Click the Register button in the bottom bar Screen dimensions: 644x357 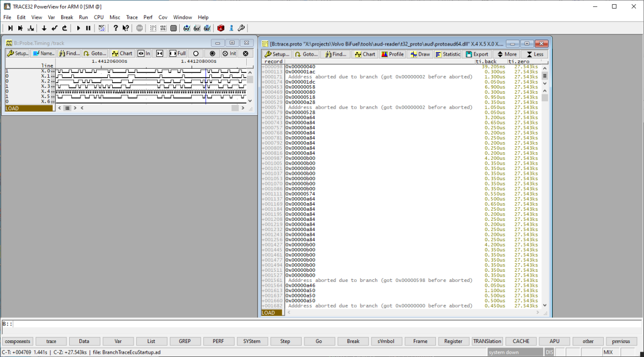[453, 341]
